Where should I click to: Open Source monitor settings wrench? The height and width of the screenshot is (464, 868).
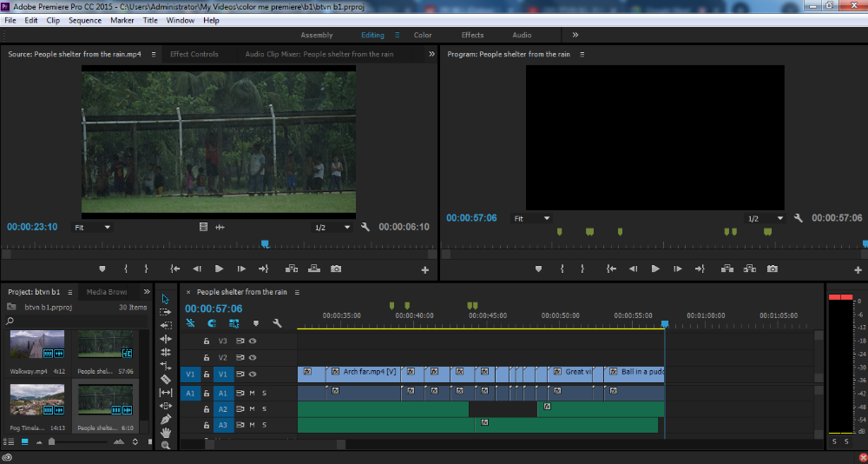pyautogui.click(x=365, y=227)
